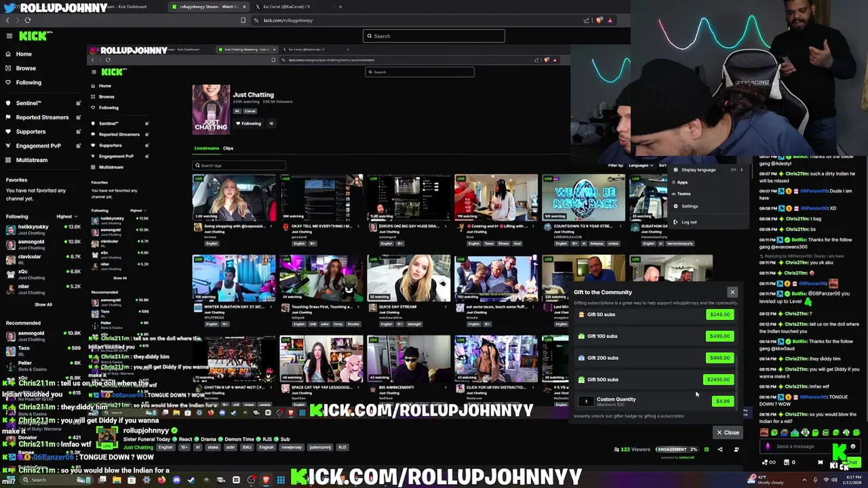Click the Engagement 2% indicator
The width and height of the screenshot is (868, 488).
point(677,449)
